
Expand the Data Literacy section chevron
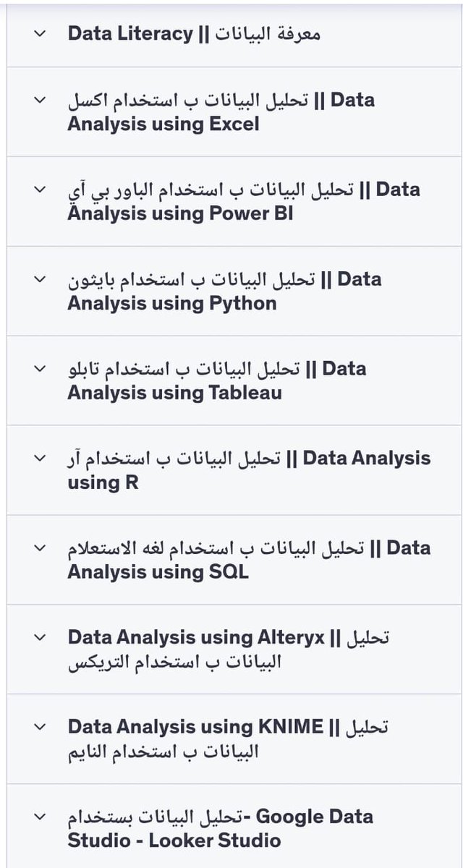click(40, 33)
